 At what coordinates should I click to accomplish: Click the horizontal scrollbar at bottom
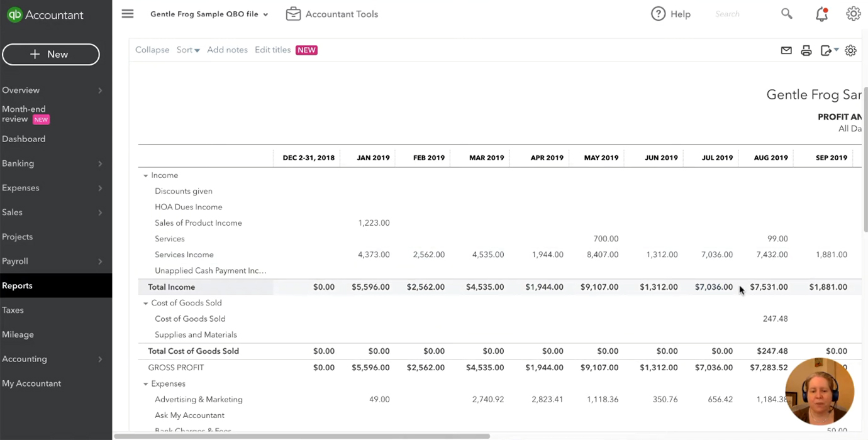302,436
